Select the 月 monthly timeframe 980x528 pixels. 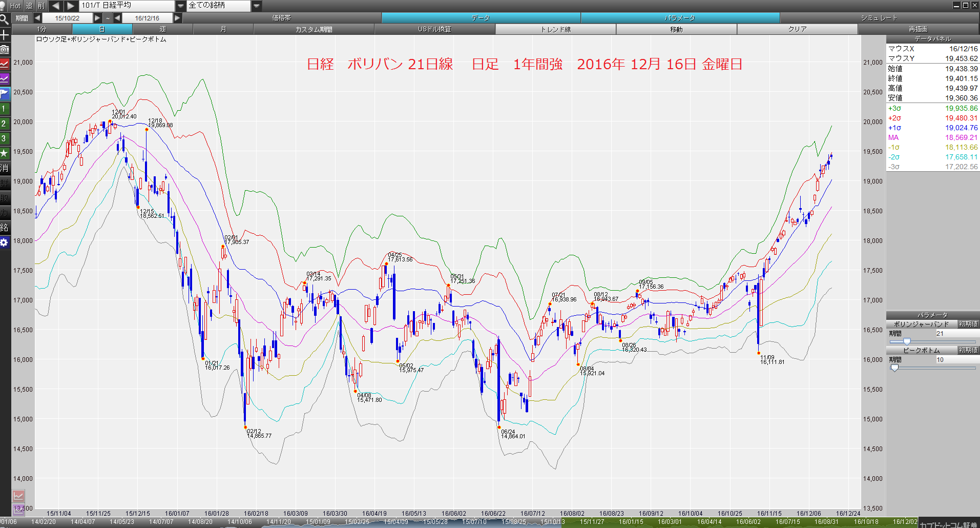(x=223, y=29)
